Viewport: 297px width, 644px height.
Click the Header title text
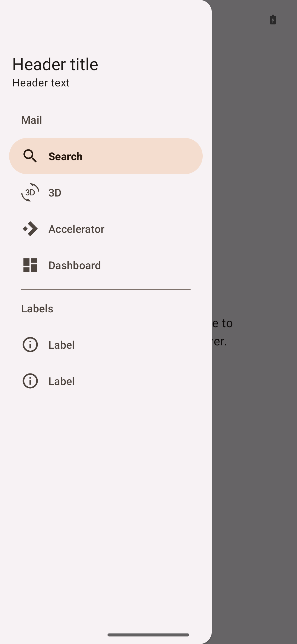coord(55,64)
